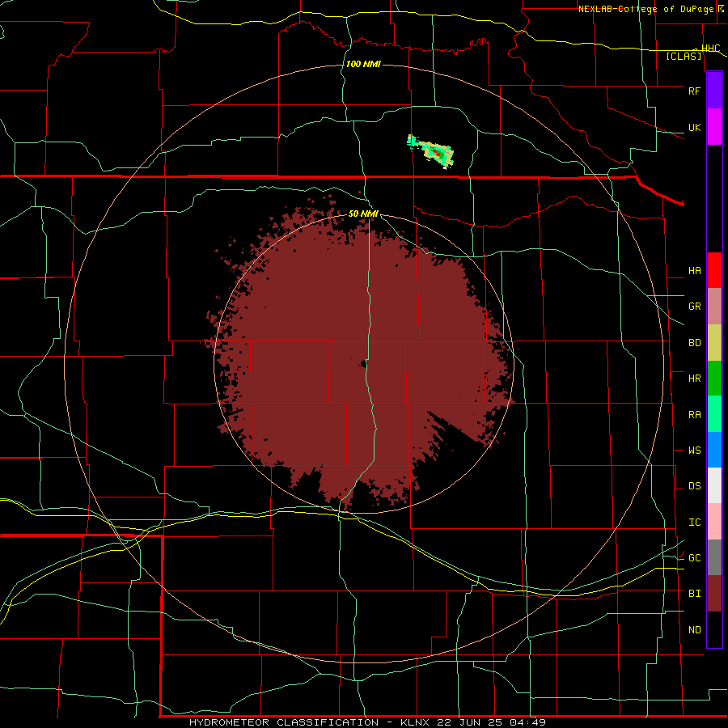Click the light green RA legend color swatch
Viewport: 728px width, 728px height.
pyautogui.click(x=714, y=414)
